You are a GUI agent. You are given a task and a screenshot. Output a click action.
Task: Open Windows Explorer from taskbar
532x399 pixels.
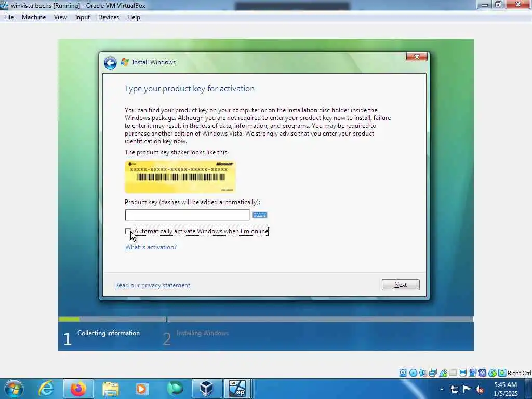click(x=110, y=389)
